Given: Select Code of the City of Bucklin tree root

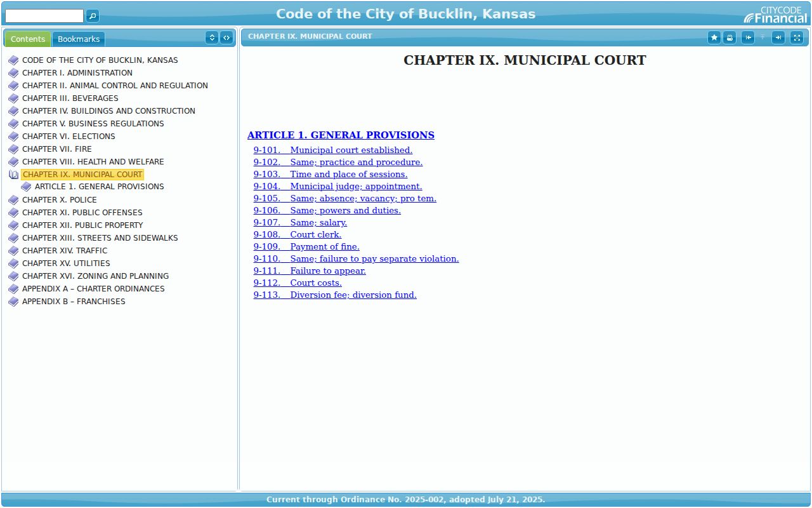Looking at the screenshot, I should coord(100,60).
